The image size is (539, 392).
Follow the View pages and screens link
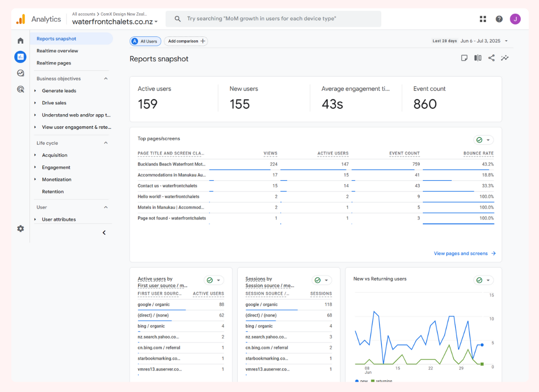click(x=461, y=253)
